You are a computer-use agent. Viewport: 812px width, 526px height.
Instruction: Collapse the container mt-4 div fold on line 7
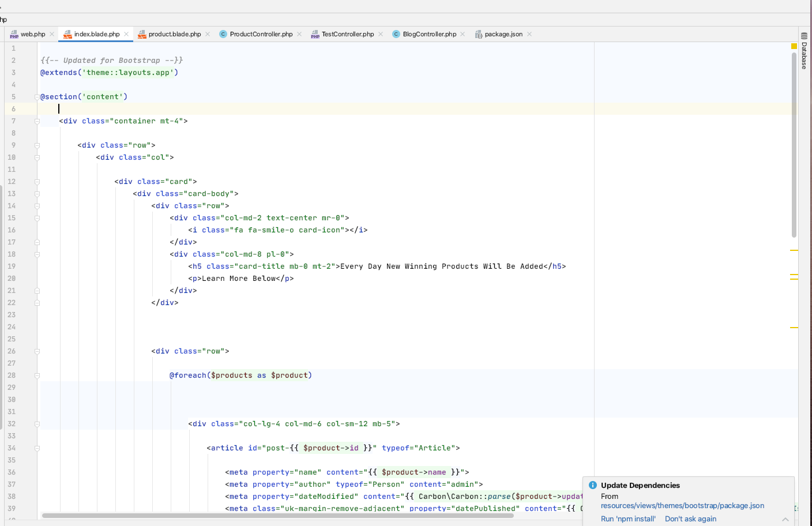pyautogui.click(x=37, y=121)
